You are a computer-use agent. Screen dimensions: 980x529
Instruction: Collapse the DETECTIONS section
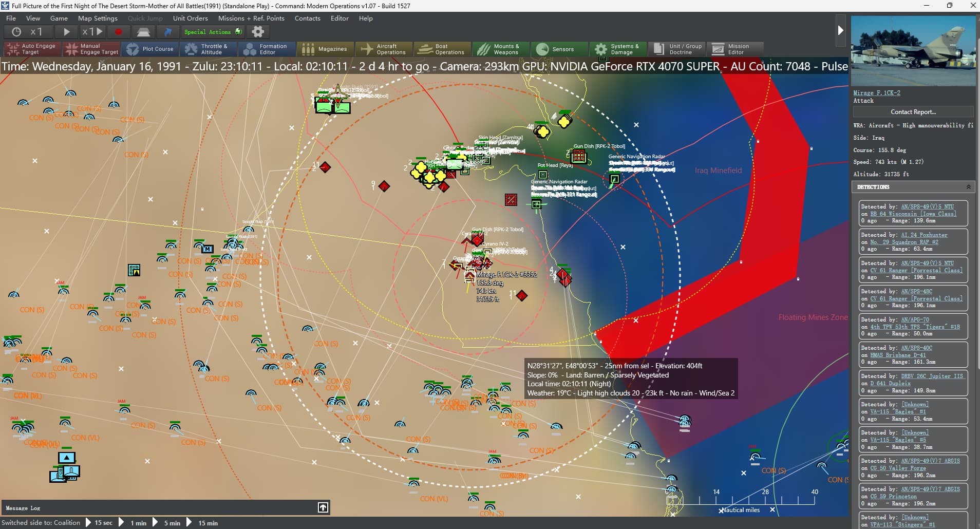point(969,187)
